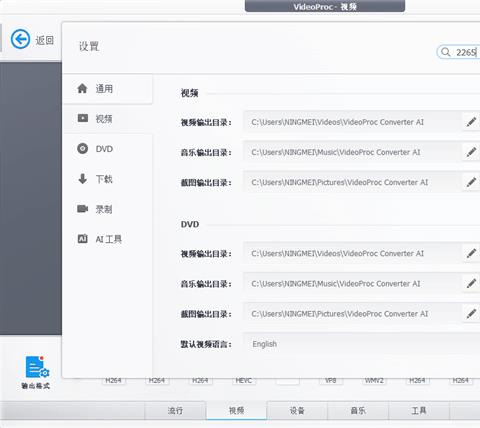Switch to the 音乐 music tab

pyautogui.click(x=358, y=411)
